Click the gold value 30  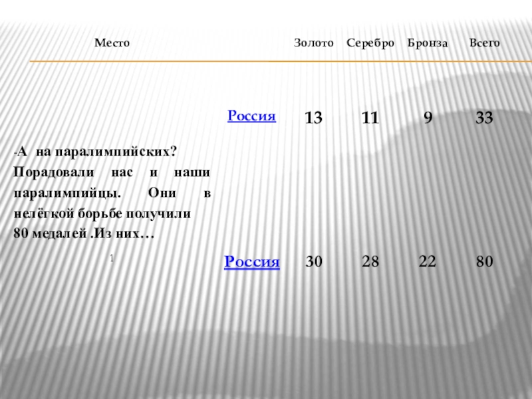[x=314, y=261]
